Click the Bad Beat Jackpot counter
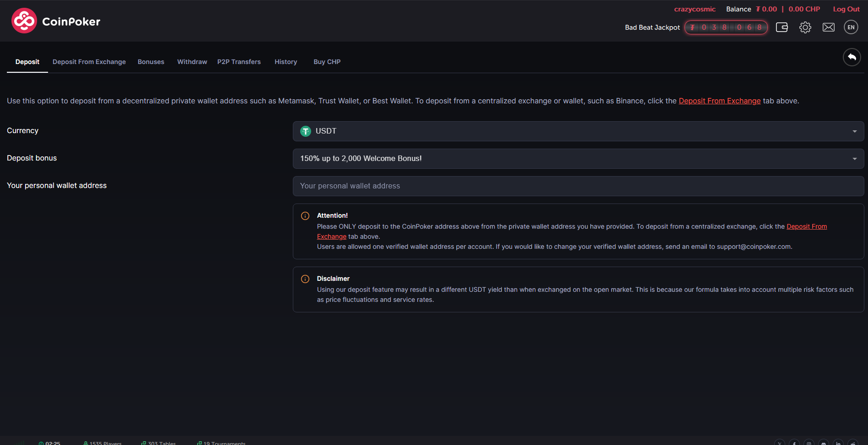 point(726,27)
